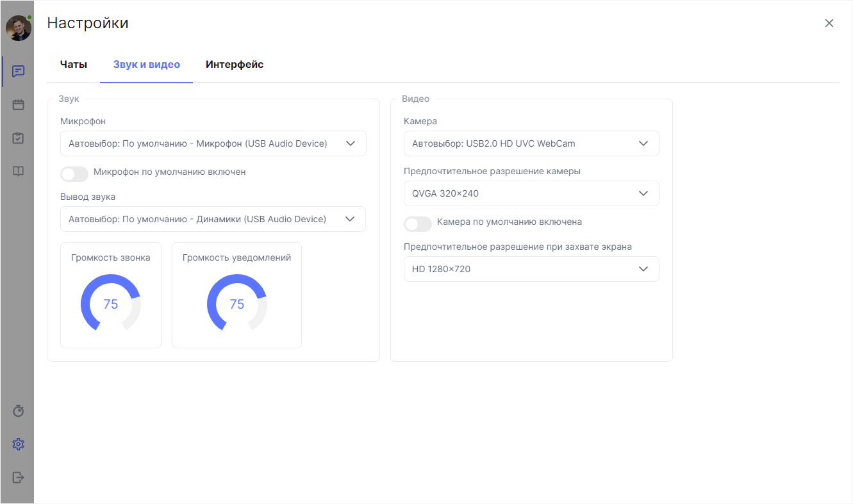Open the Contacts book icon
The image size is (853, 504).
pyautogui.click(x=17, y=171)
